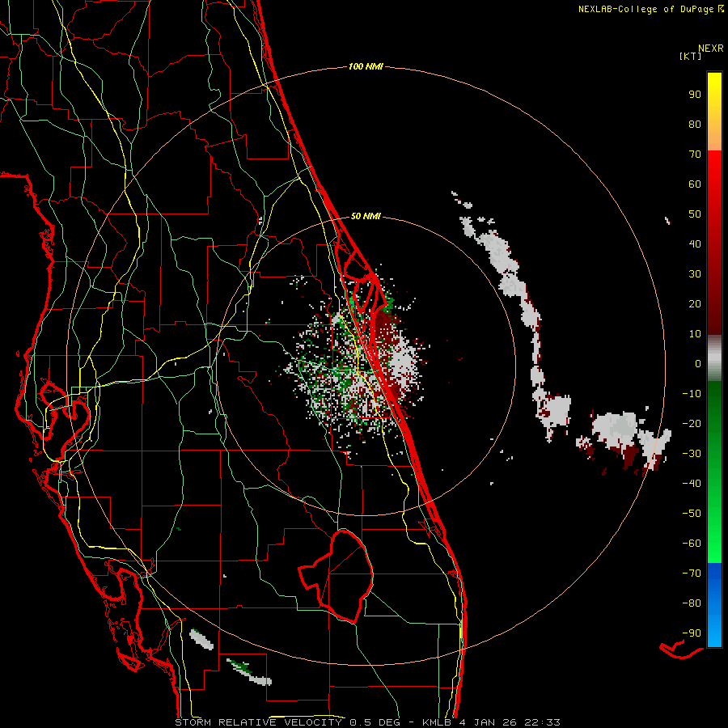
Task: Click the -20 value on the velocity scale
Action: (692, 423)
